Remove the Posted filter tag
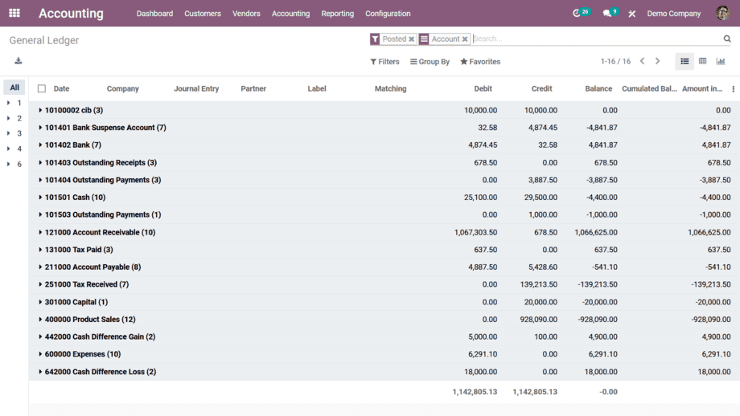The image size is (740, 416). 411,40
